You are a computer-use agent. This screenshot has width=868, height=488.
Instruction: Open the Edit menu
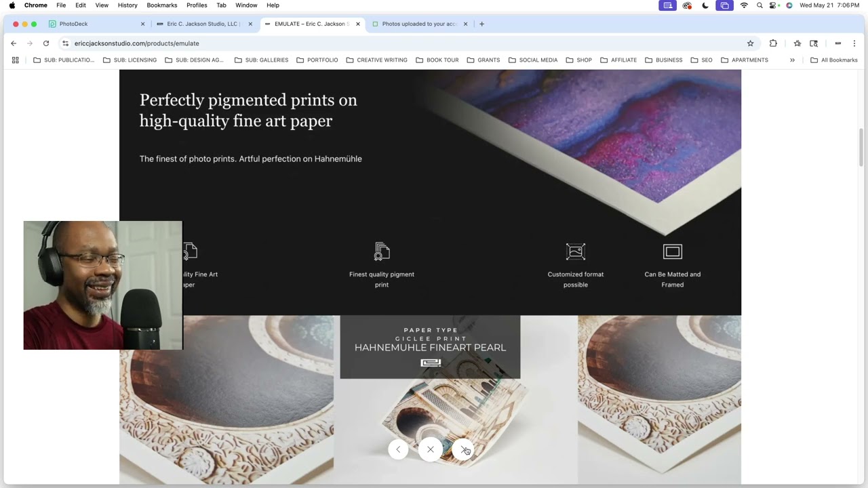[x=81, y=5]
